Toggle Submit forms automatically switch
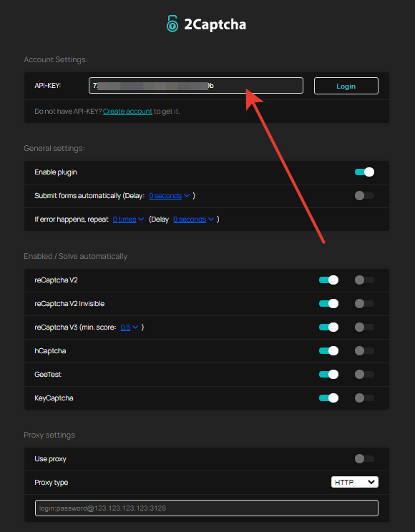 coord(364,195)
